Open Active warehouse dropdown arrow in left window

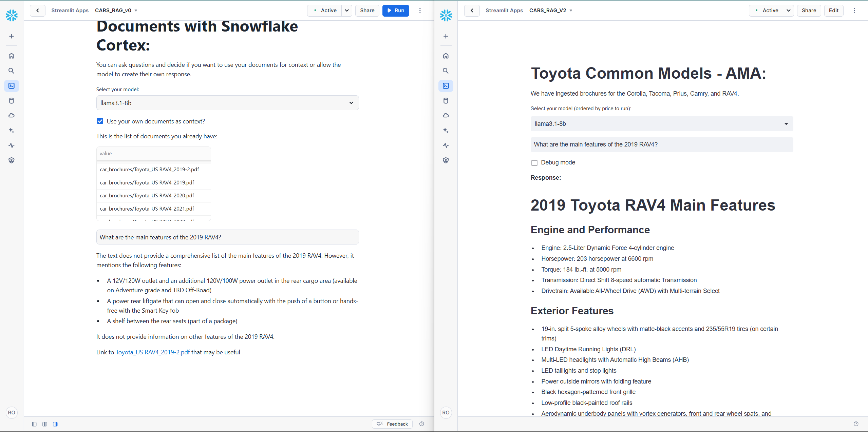coord(347,11)
